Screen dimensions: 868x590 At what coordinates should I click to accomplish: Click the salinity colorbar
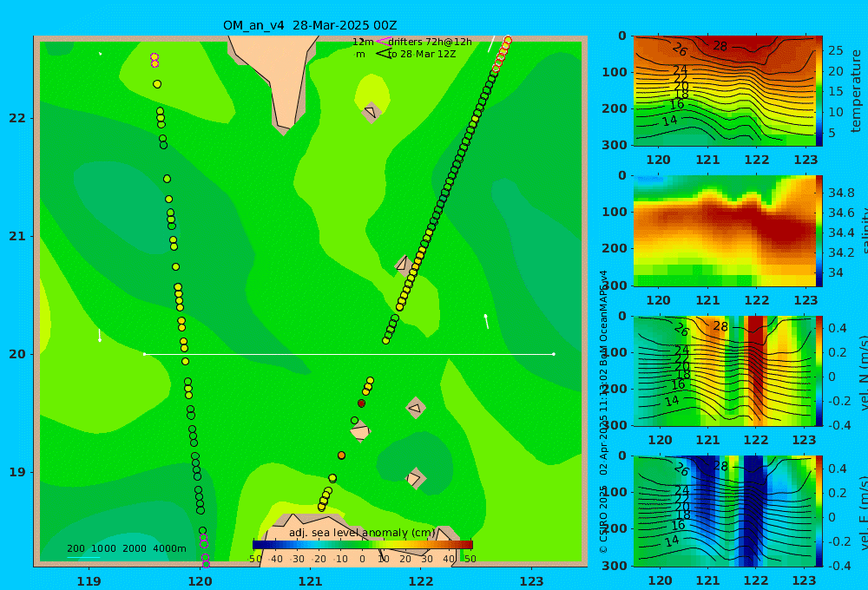[819, 231]
